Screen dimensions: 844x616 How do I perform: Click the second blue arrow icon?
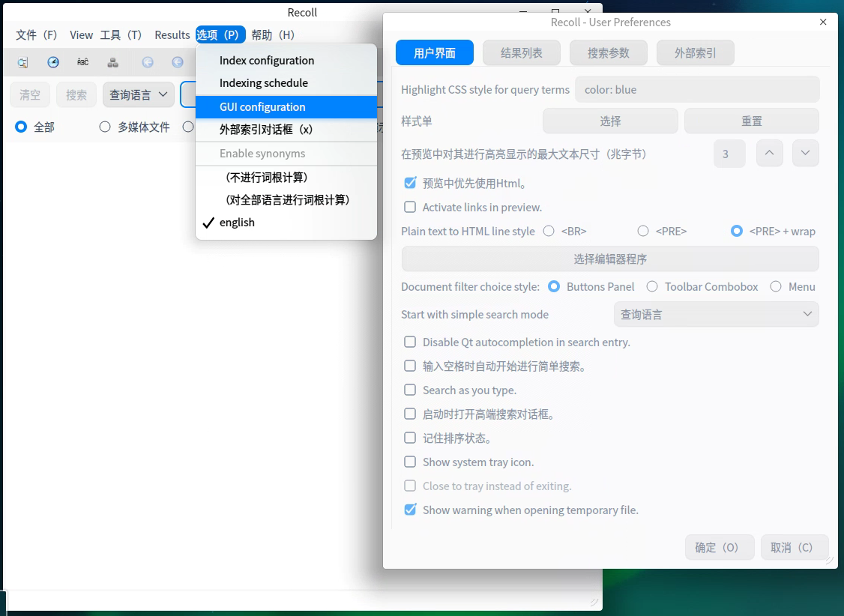[x=178, y=62]
